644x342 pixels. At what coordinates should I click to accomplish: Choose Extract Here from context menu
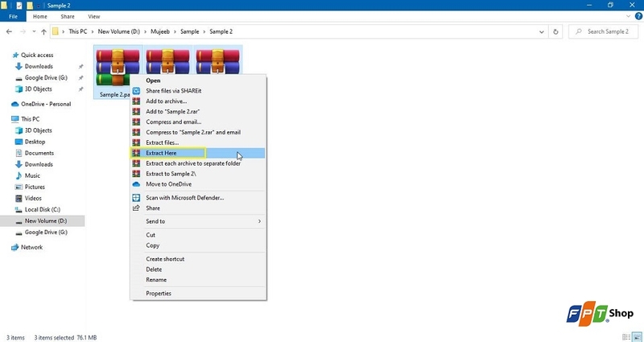click(x=198, y=153)
